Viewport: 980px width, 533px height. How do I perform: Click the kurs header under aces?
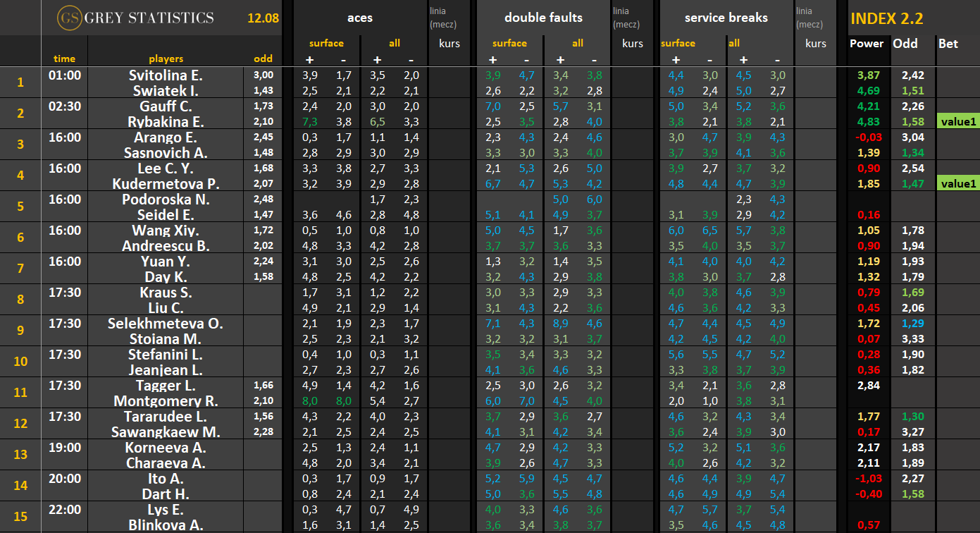coord(449,43)
